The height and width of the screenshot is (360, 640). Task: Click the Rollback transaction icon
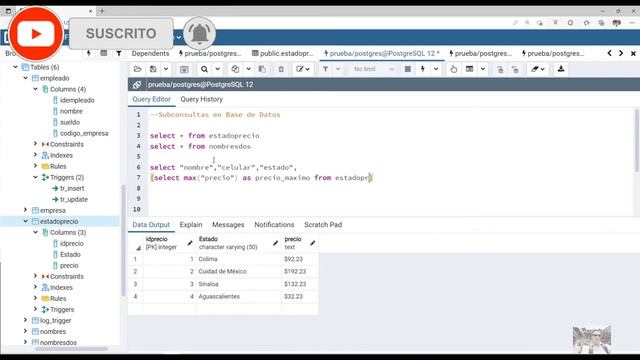coord(515,69)
